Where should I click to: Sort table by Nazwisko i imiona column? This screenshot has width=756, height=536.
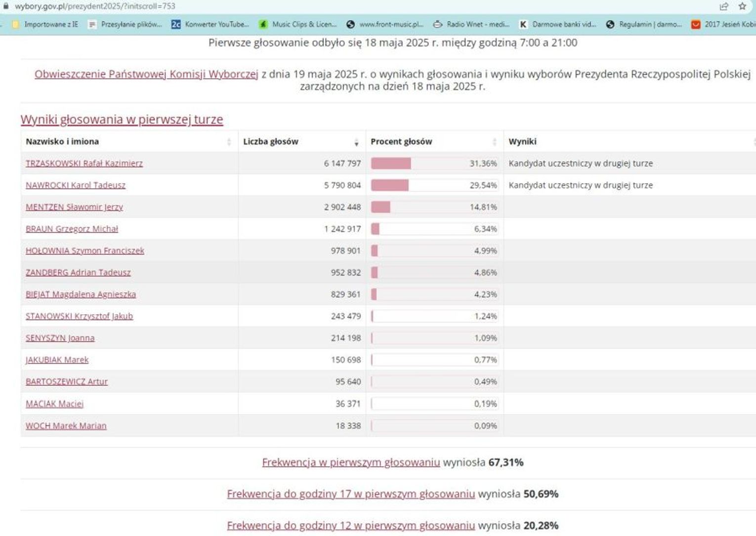click(x=229, y=142)
